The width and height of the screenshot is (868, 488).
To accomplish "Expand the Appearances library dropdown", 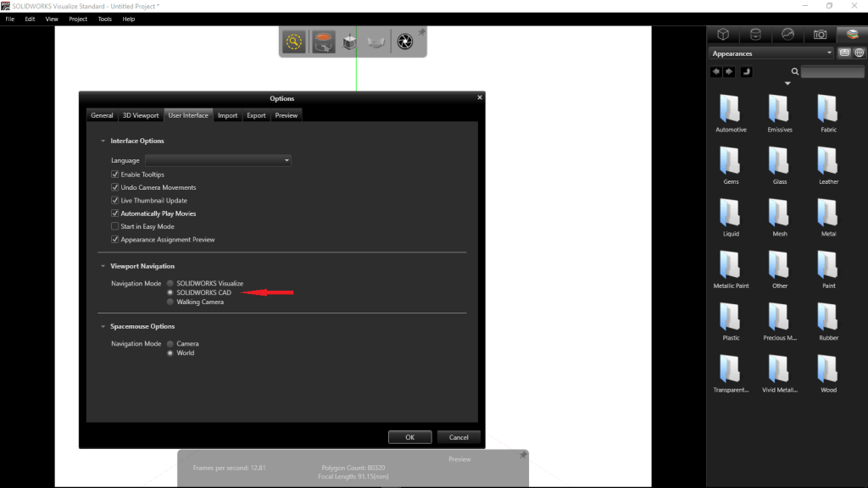I will pos(829,53).
